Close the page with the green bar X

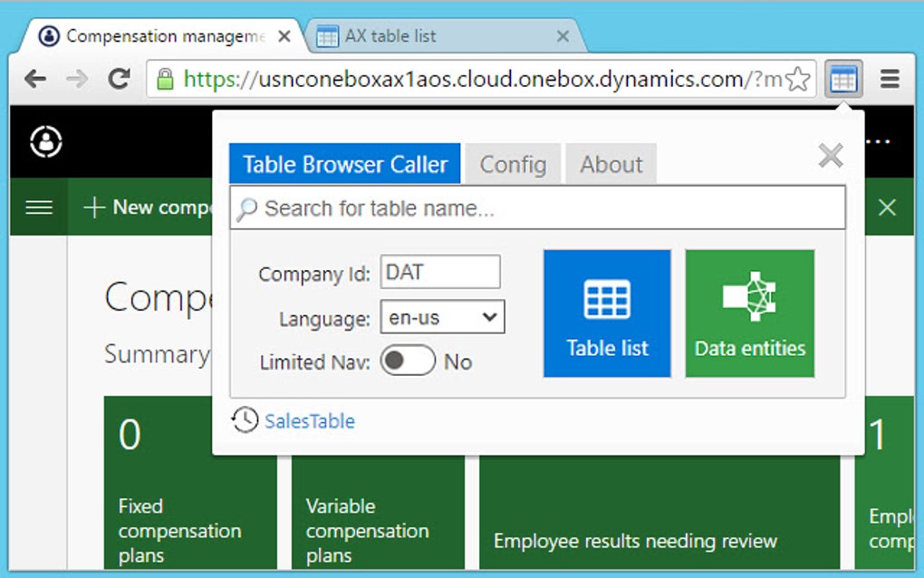[x=888, y=207]
